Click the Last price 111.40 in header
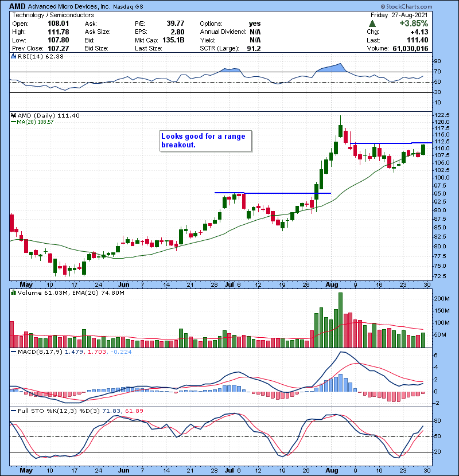Screen dimensions: 459x476 418,40
